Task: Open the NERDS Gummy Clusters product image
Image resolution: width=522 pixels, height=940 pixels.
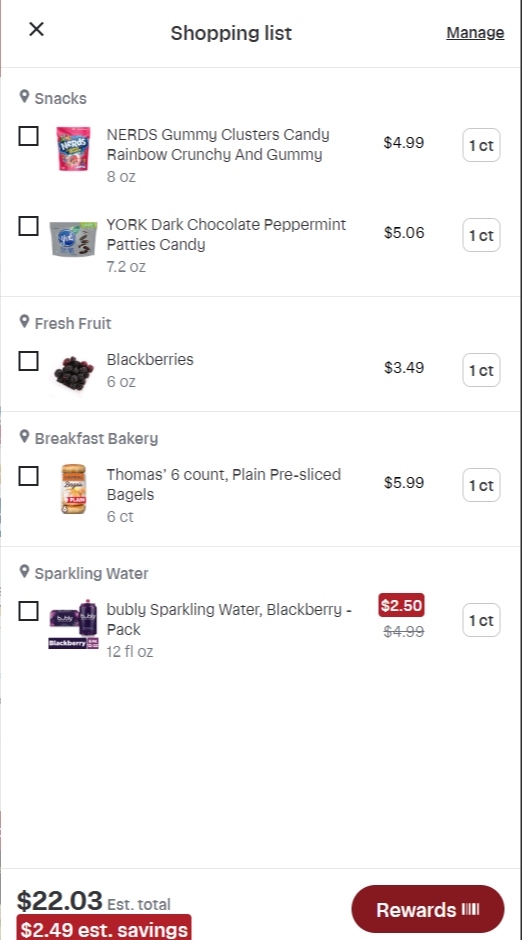Action: tap(74, 149)
